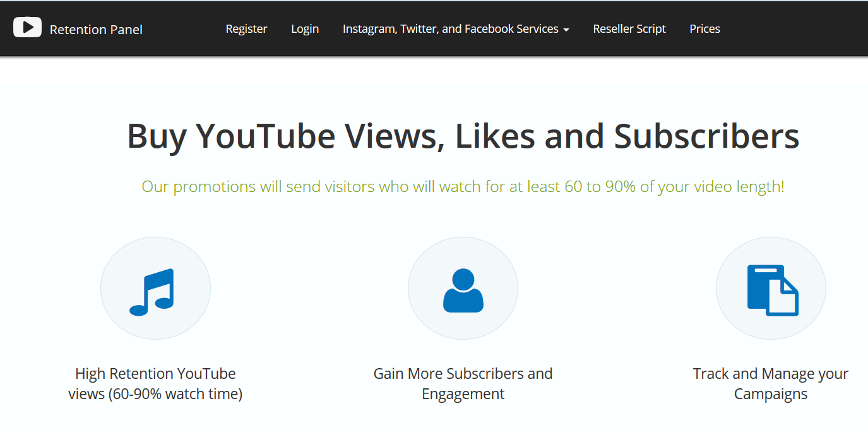Click "High Retention YouTube views" caption

pyautogui.click(x=155, y=383)
